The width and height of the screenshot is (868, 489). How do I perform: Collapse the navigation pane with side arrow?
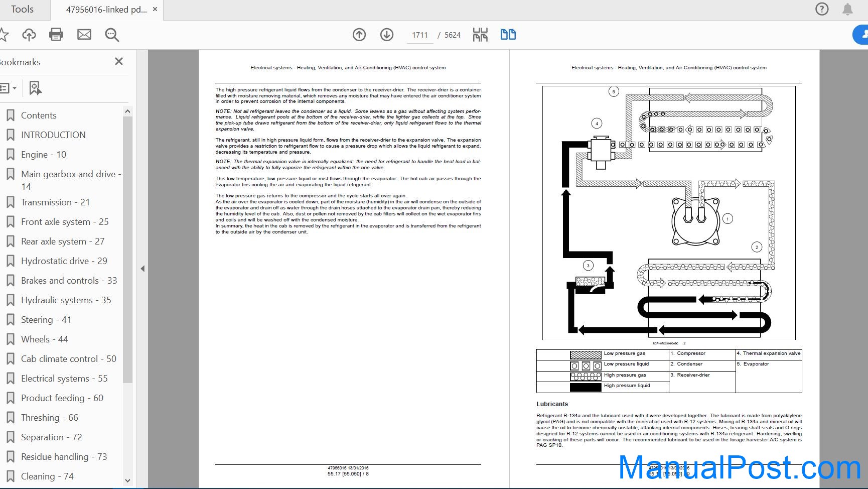click(x=142, y=269)
